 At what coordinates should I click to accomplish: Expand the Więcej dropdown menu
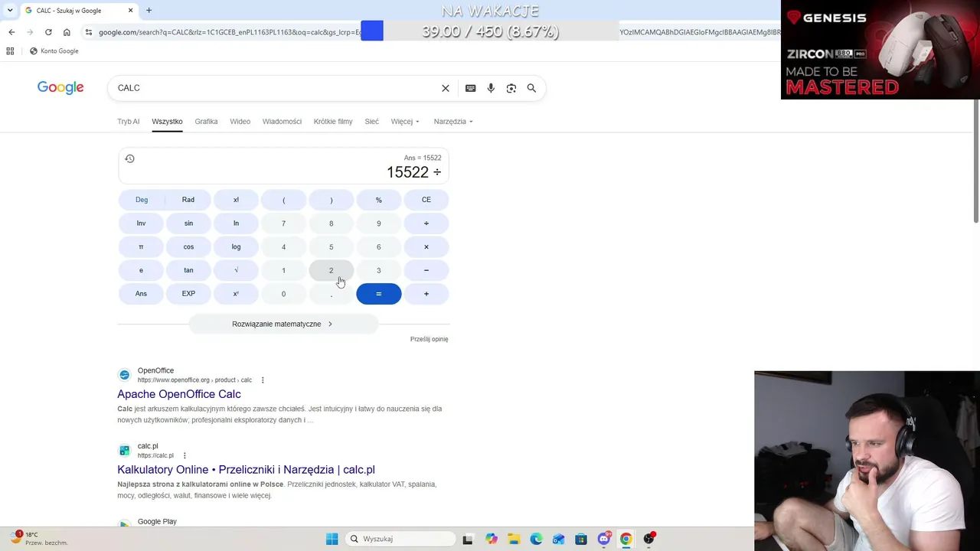(x=405, y=122)
